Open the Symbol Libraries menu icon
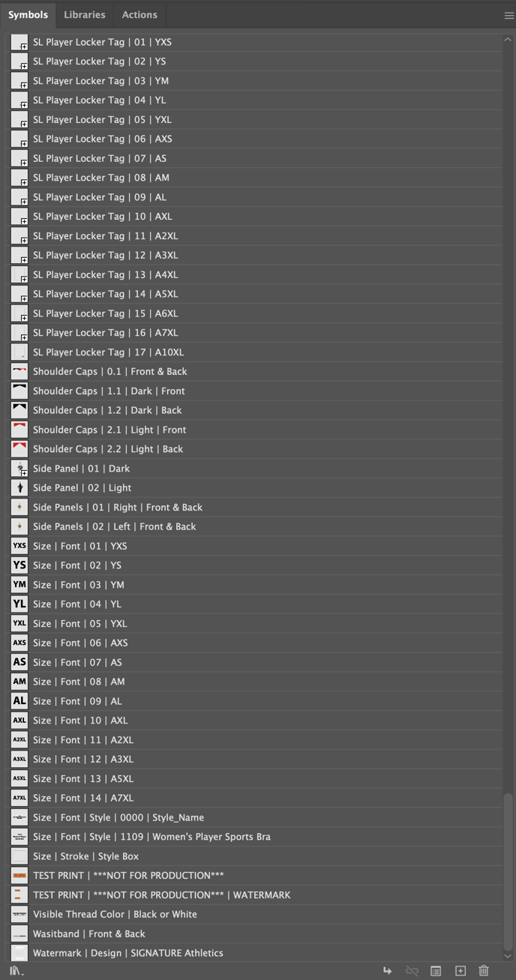The image size is (516, 980). 16,970
